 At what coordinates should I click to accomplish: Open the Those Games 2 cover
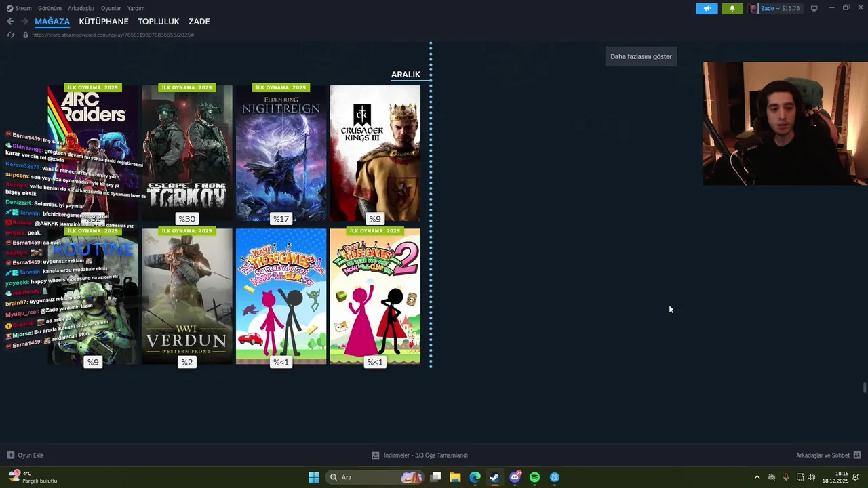375,296
